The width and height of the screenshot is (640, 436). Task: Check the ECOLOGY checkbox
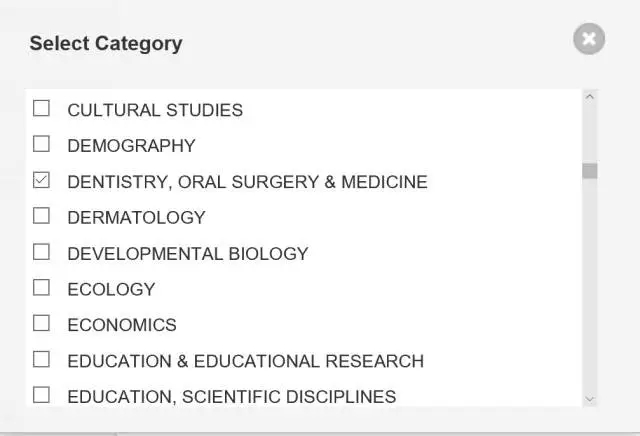tap(41, 288)
